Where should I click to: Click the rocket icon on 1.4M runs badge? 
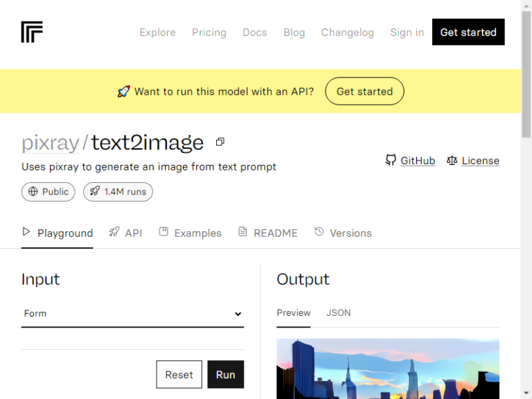point(95,191)
